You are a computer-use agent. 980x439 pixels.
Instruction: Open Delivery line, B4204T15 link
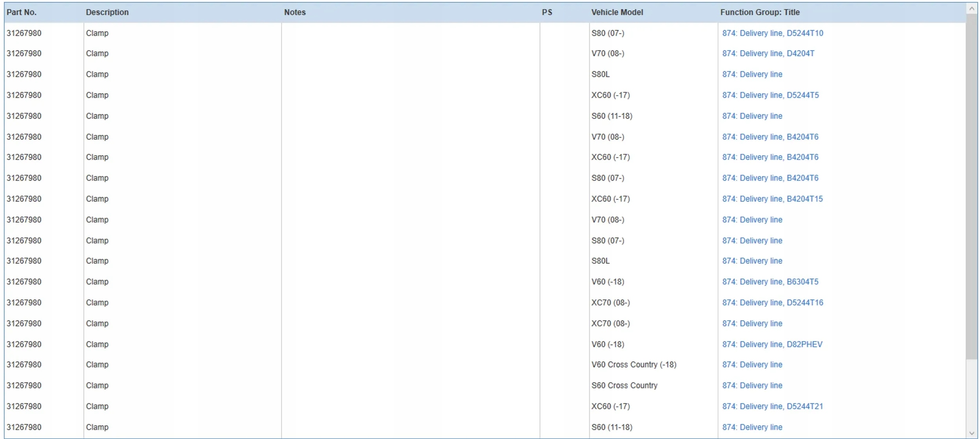772,199
